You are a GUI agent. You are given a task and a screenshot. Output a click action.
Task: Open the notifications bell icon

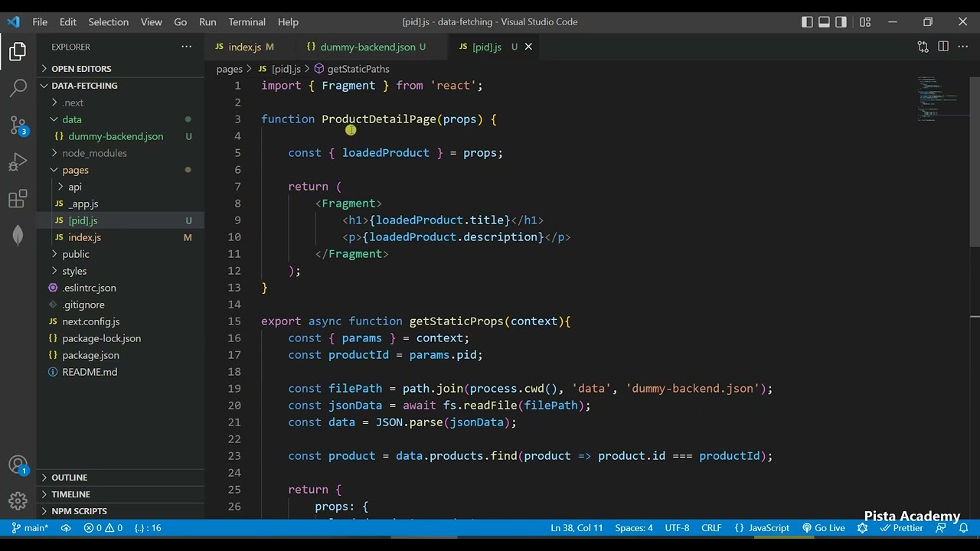pos(964,528)
